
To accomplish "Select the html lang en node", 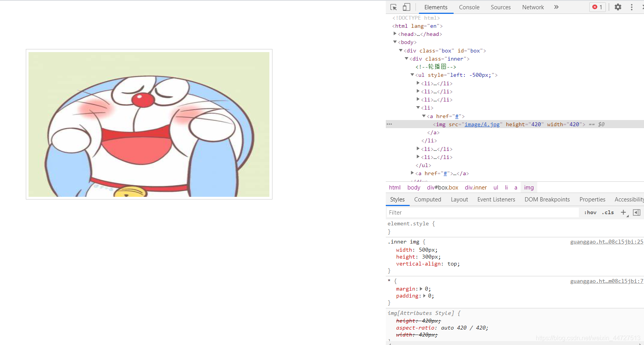I will (417, 26).
